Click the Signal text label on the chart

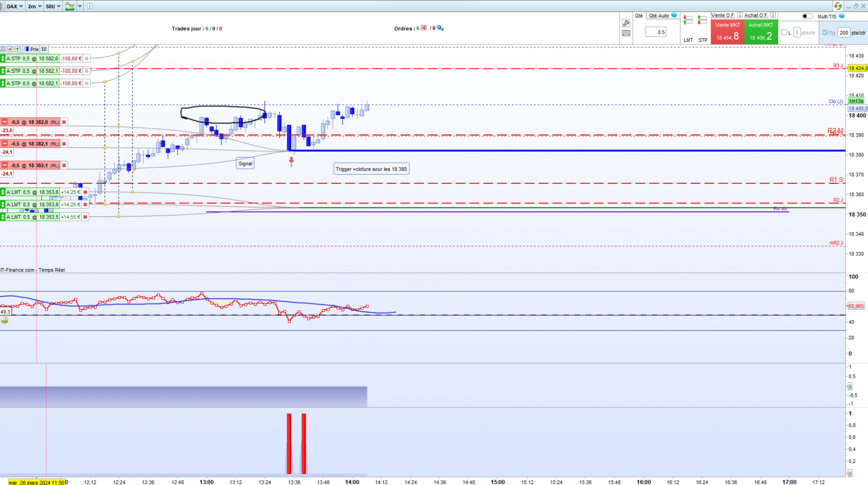click(245, 163)
